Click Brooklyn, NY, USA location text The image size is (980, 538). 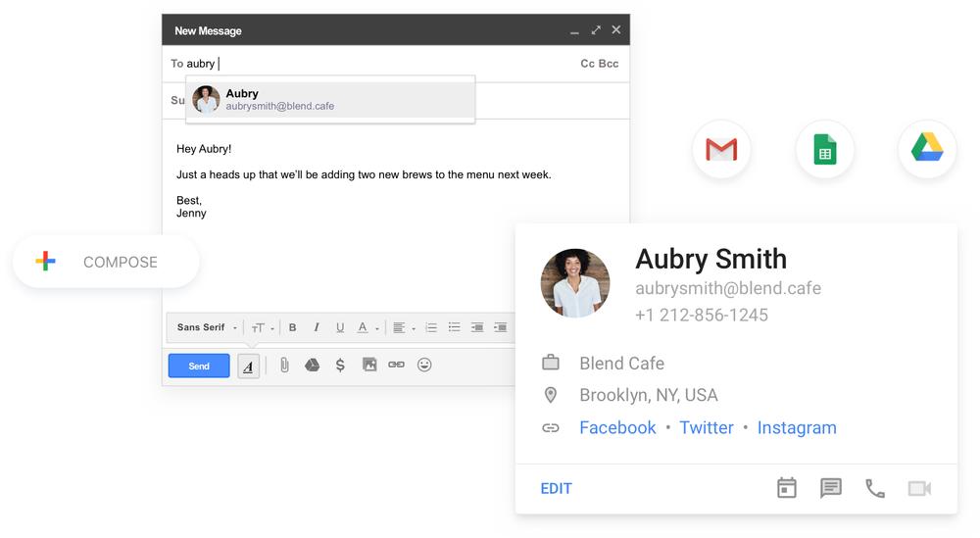[x=648, y=395]
